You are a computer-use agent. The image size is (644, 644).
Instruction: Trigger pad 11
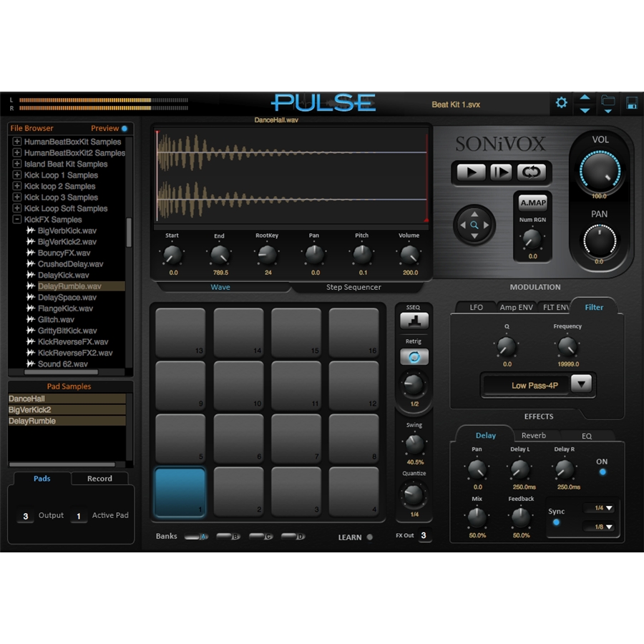(x=296, y=385)
